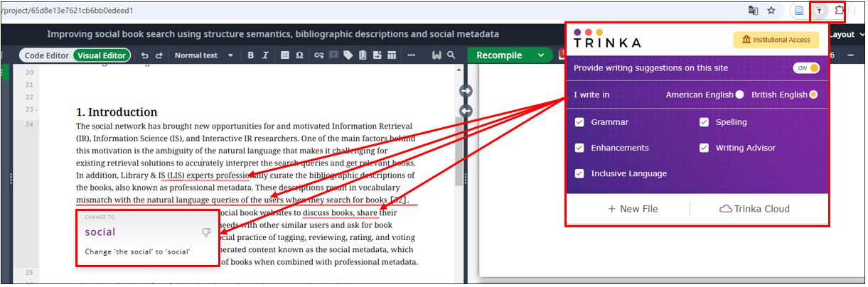The image size is (868, 287).
Task: Insert math with the calculator icon
Action: click(285, 55)
